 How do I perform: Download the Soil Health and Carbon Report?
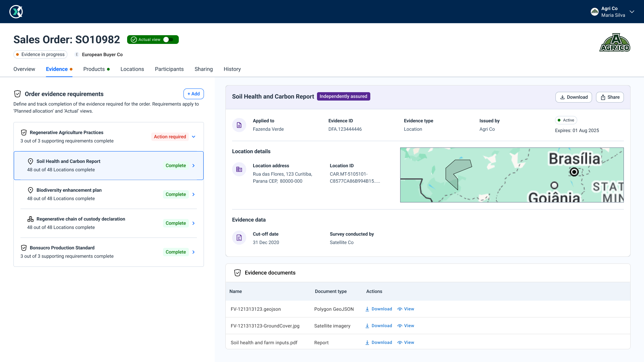(x=574, y=97)
